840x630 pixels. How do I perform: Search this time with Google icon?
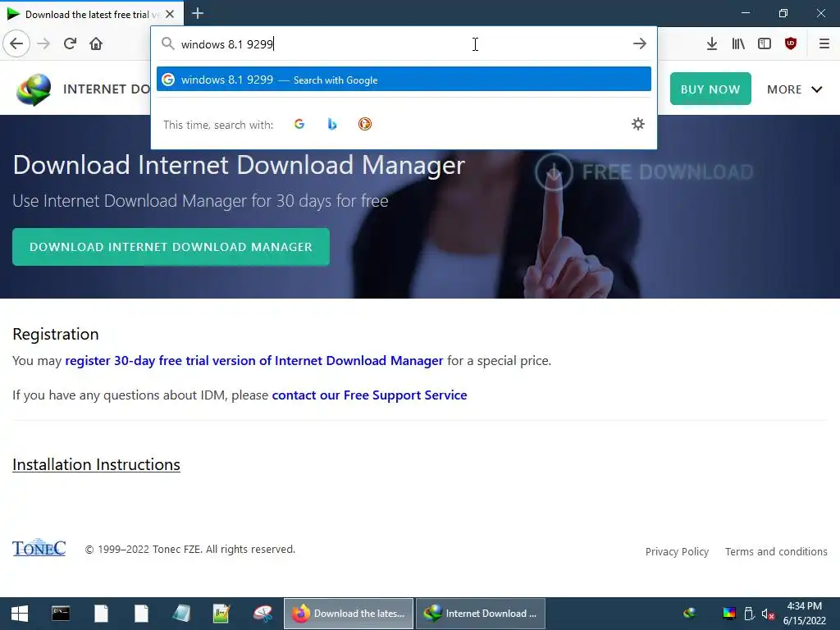point(299,125)
